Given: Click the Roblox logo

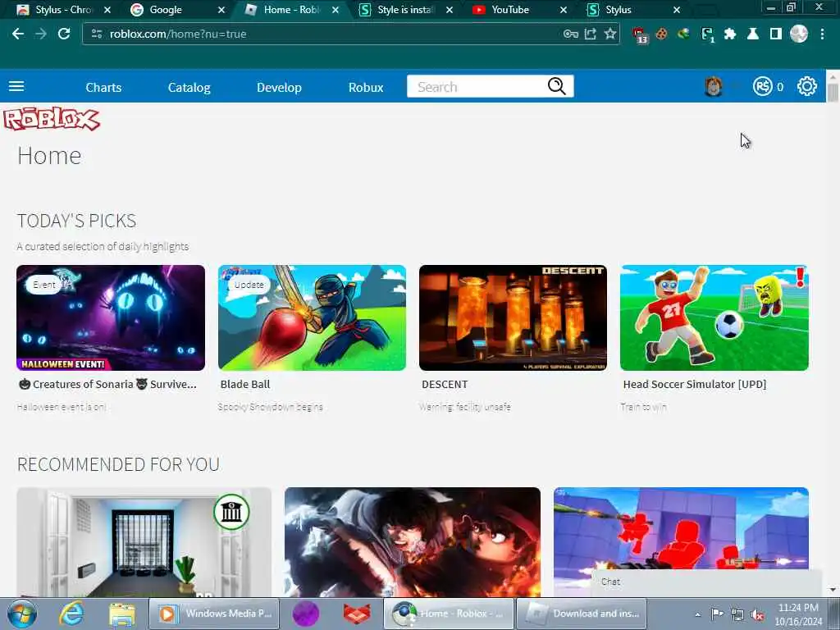Looking at the screenshot, I should click(x=52, y=119).
